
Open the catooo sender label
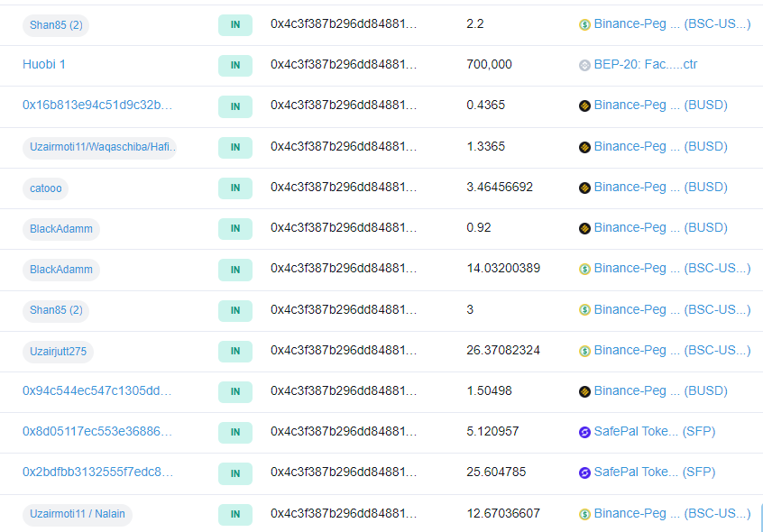[46, 188]
